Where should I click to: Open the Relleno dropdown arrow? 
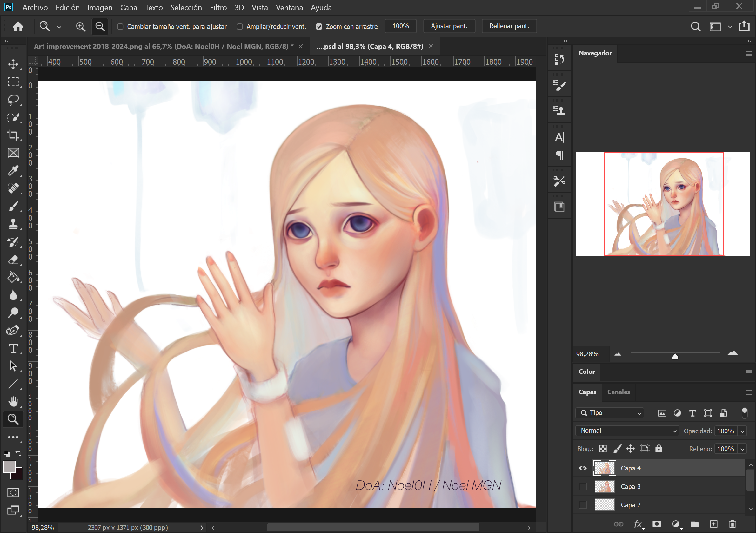click(x=742, y=449)
